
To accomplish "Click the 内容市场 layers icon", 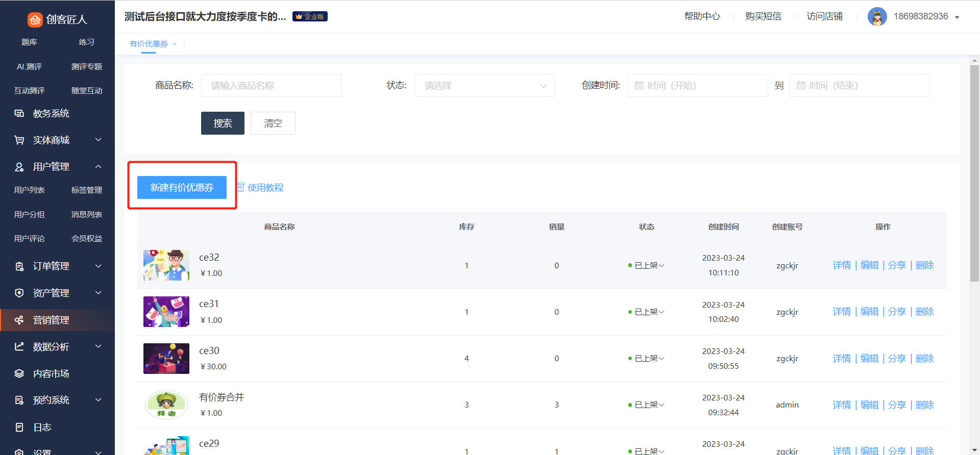I will click(x=19, y=374).
